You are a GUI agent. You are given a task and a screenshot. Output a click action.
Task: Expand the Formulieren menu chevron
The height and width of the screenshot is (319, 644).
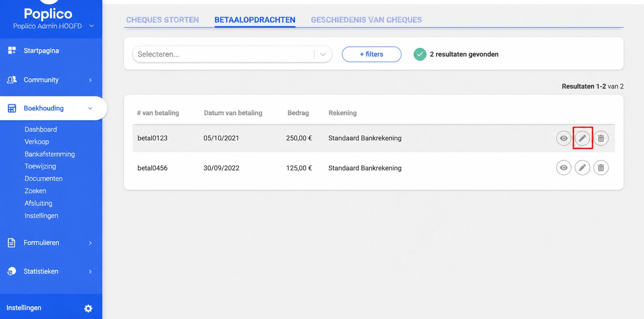point(90,243)
